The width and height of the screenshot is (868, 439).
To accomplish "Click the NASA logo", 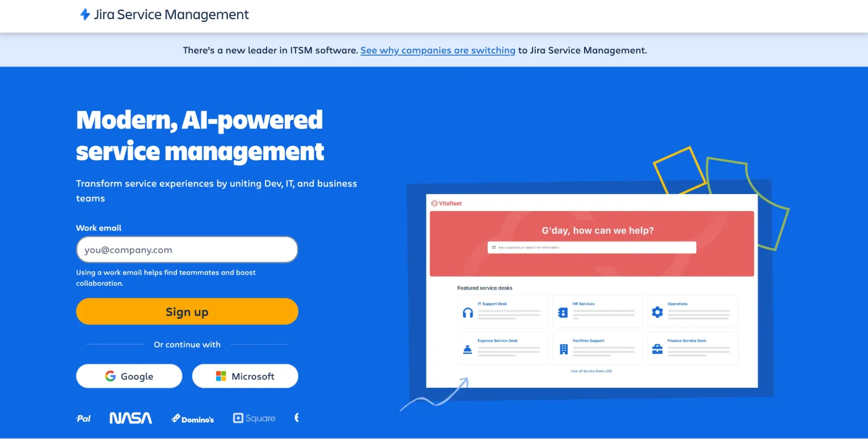I will click(x=130, y=418).
